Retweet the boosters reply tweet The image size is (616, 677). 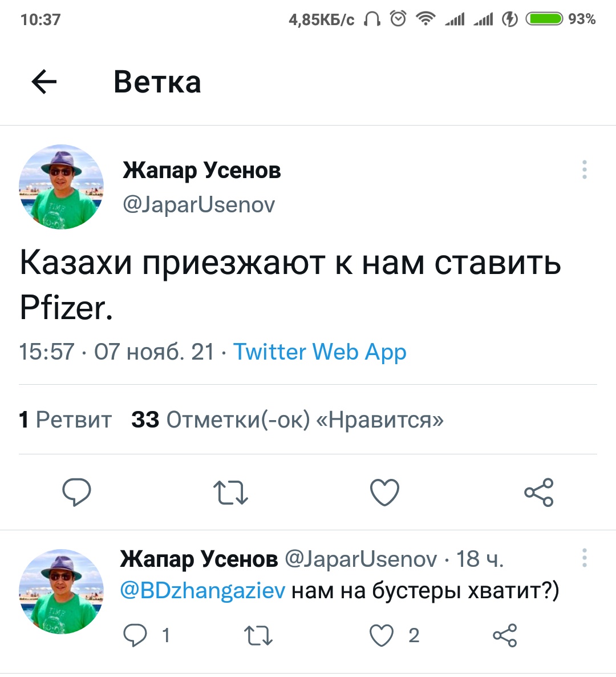pyautogui.click(x=258, y=635)
